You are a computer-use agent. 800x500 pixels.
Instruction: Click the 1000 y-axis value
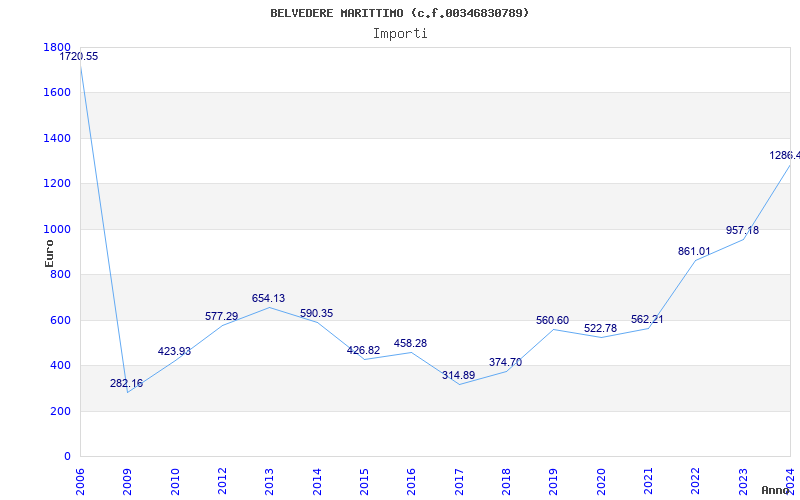pyautogui.click(x=57, y=229)
